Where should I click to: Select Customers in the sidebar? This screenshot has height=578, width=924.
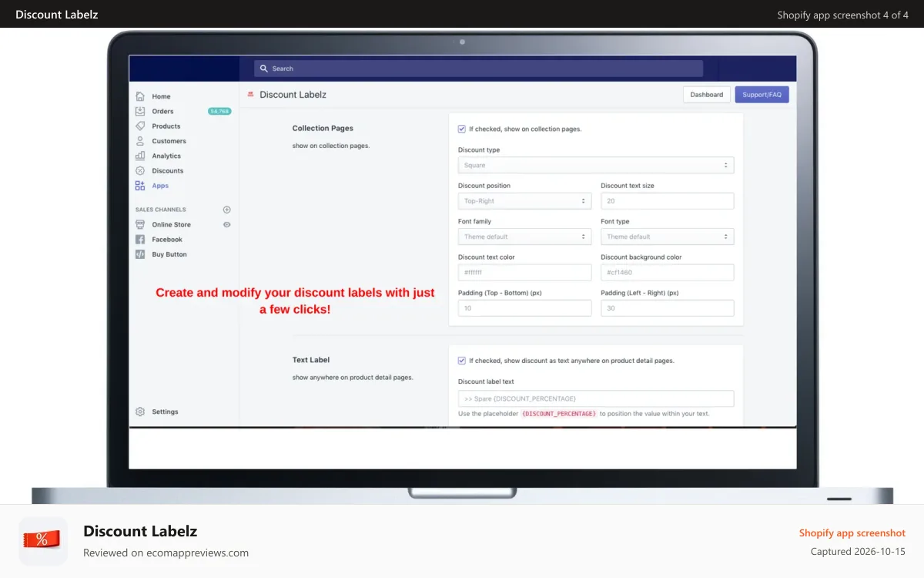169,141
